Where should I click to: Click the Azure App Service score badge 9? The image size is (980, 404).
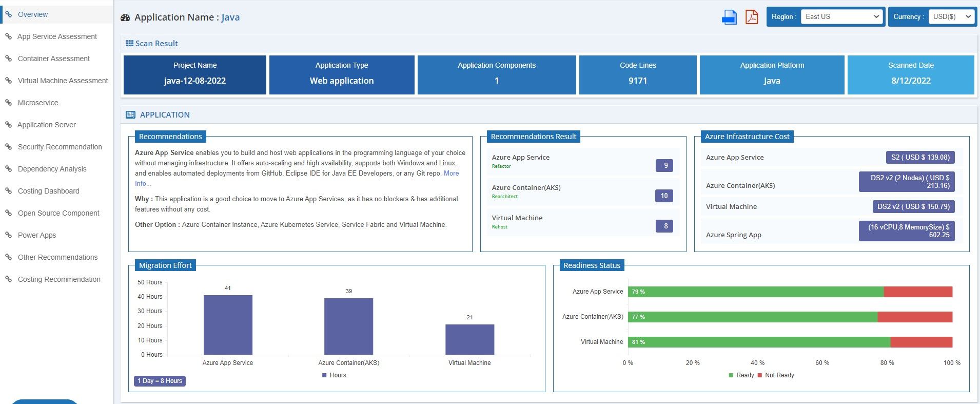[664, 165]
